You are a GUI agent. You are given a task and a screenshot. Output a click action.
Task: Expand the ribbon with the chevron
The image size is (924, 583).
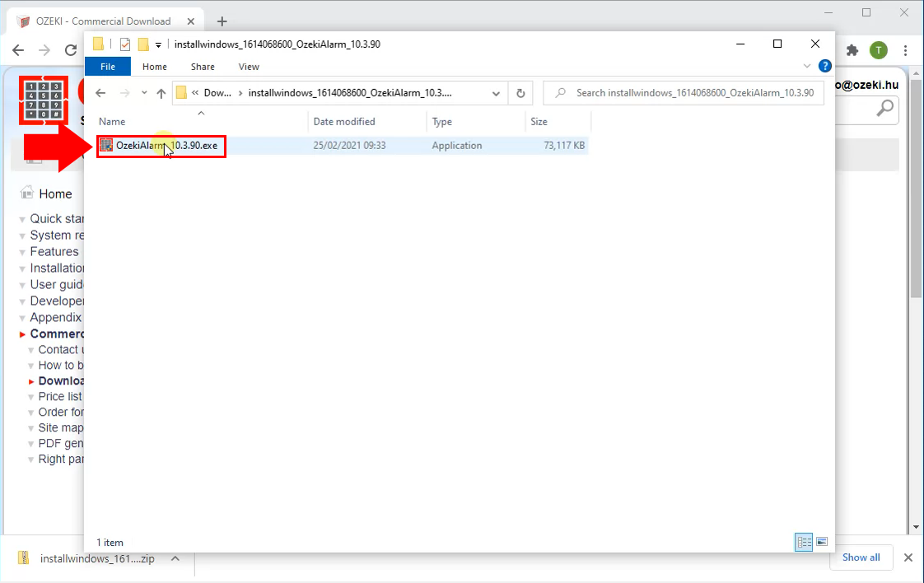pos(807,66)
